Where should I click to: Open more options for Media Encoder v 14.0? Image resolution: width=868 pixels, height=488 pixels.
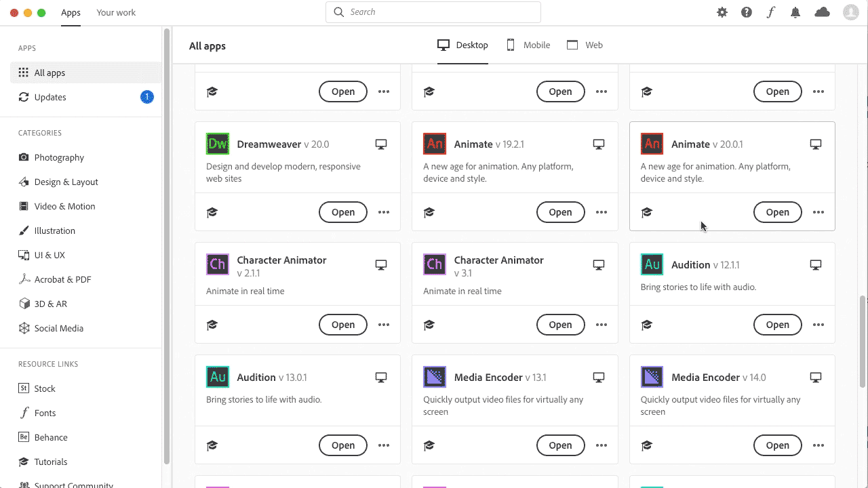coord(818,445)
